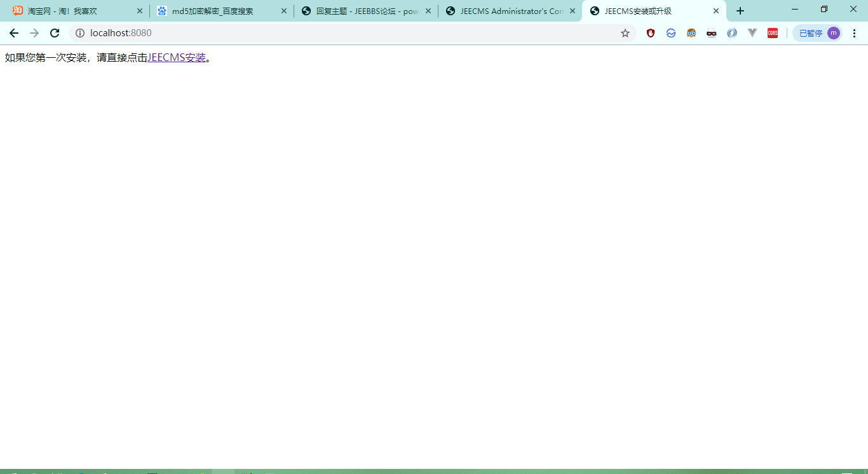Close the Chrome window
Image resolution: width=868 pixels, height=474 pixels.
point(853,9)
